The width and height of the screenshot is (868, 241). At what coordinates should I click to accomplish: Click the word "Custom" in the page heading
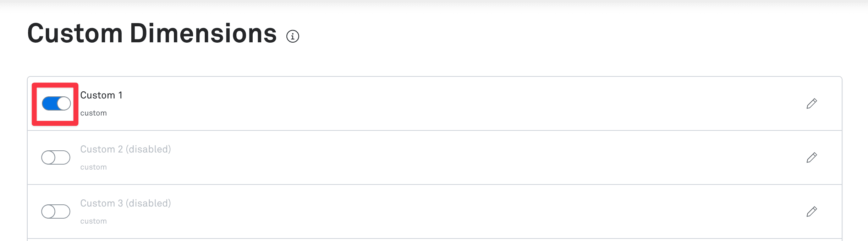[x=75, y=33]
